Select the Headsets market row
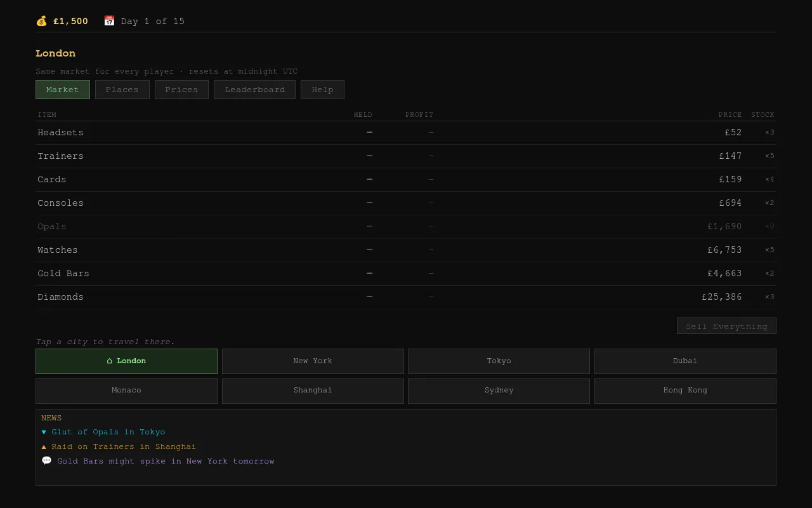 (406, 133)
